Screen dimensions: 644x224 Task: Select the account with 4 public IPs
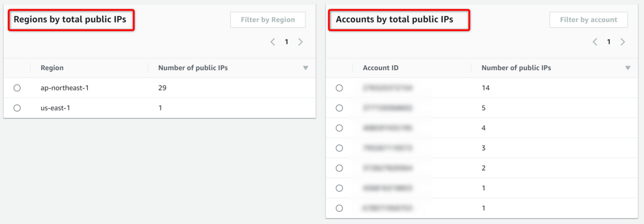click(x=339, y=128)
